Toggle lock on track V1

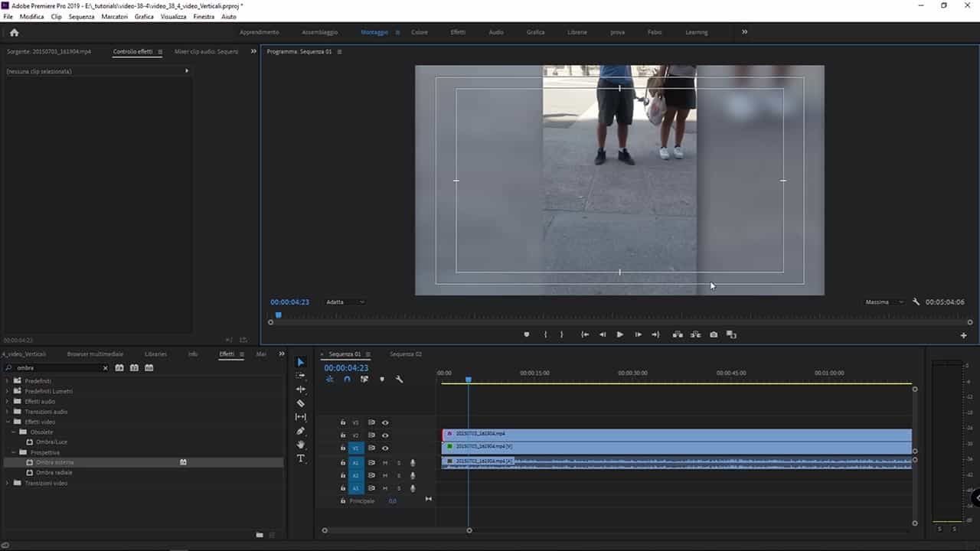pos(343,448)
